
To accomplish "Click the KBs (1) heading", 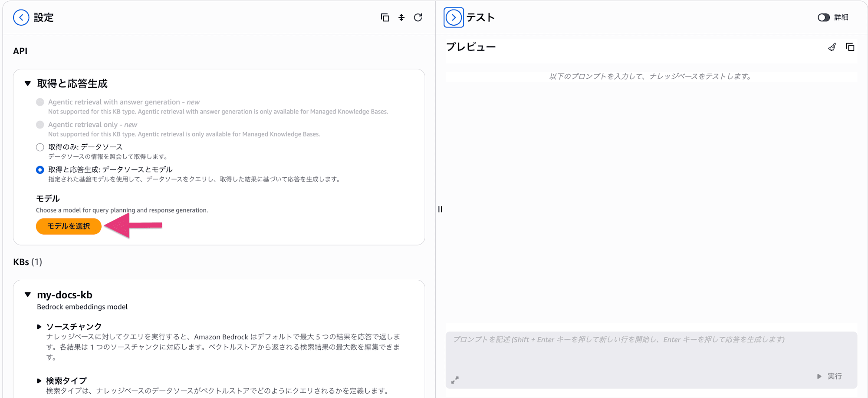I will (28, 262).
